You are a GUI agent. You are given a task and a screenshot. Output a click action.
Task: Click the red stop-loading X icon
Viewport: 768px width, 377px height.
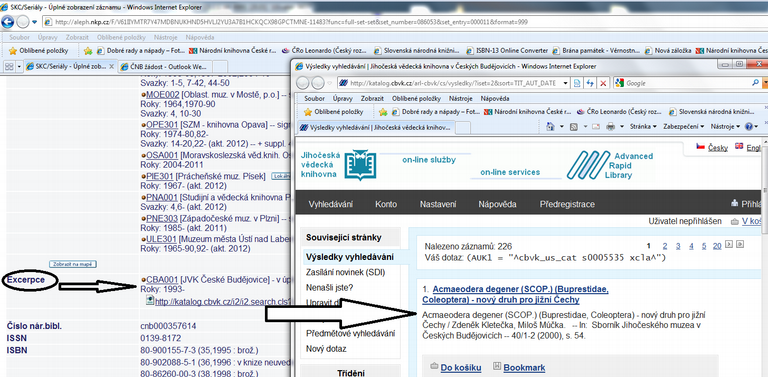click(x=603, y=83)
